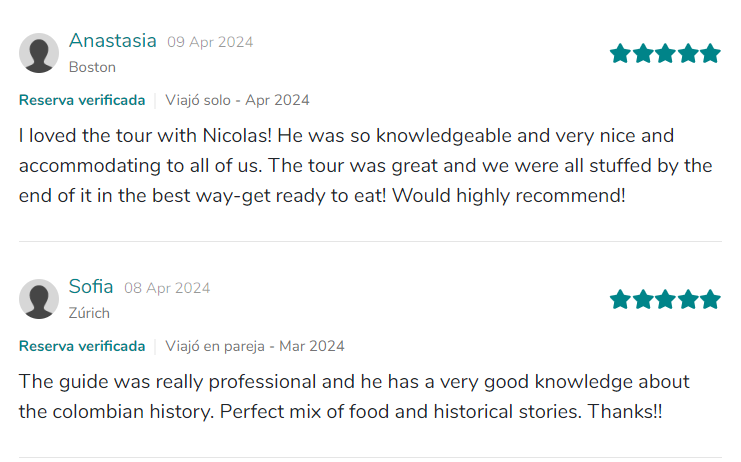
Task: Click "Viajó en pareja - Mar 2024" label
Action: 255,346
